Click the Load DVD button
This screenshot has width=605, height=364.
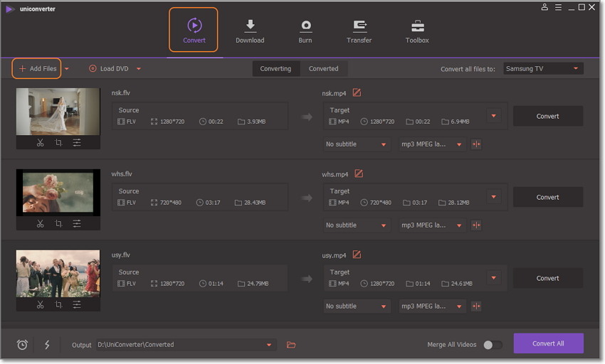(109, 69)
